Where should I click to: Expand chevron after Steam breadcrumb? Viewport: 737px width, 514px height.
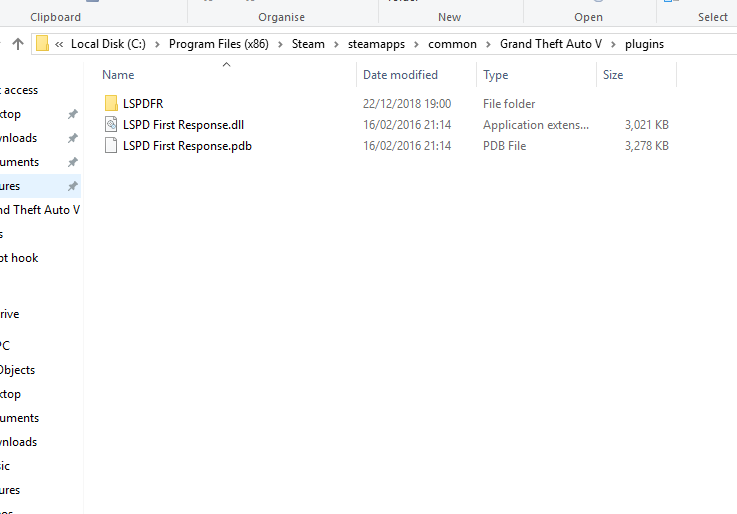coord(337,44)
